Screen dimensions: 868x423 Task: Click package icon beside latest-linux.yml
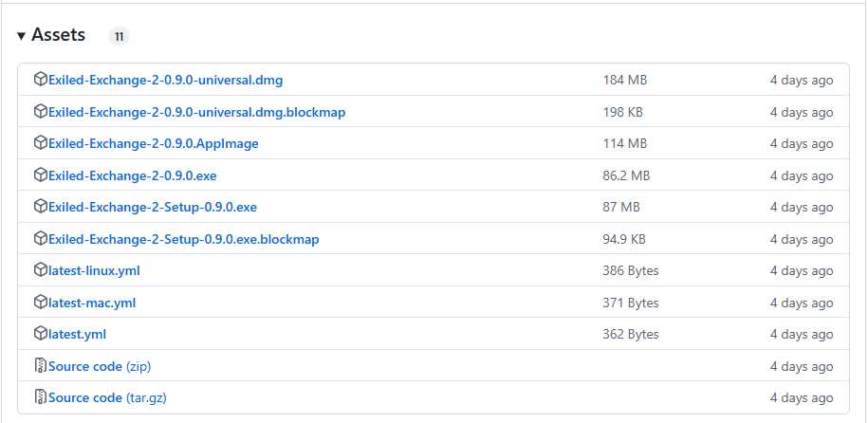tap(40, 270)
